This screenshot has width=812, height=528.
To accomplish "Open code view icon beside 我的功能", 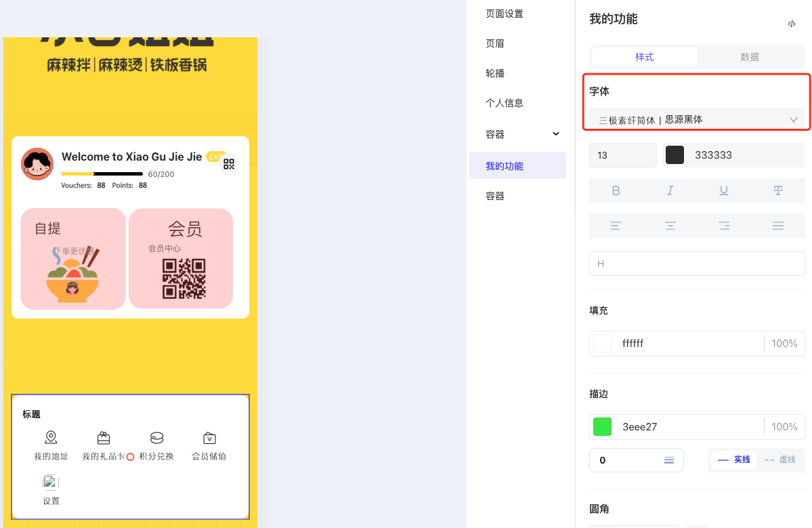I will [791, 24].
